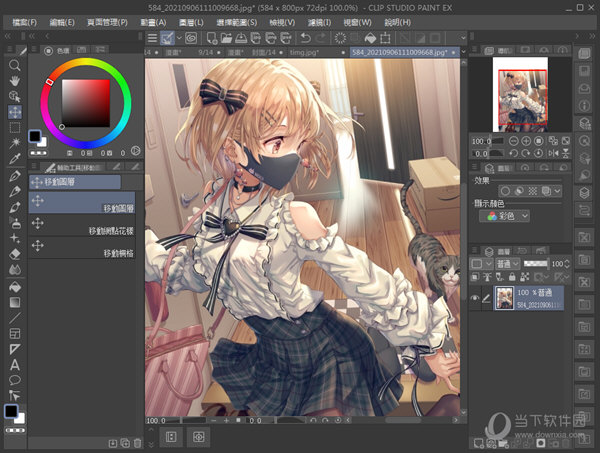The height and width of the screenshot is (453, 600).
Task: Click the Flip horizontal icon in Navigator
Action: pos(553,153)
